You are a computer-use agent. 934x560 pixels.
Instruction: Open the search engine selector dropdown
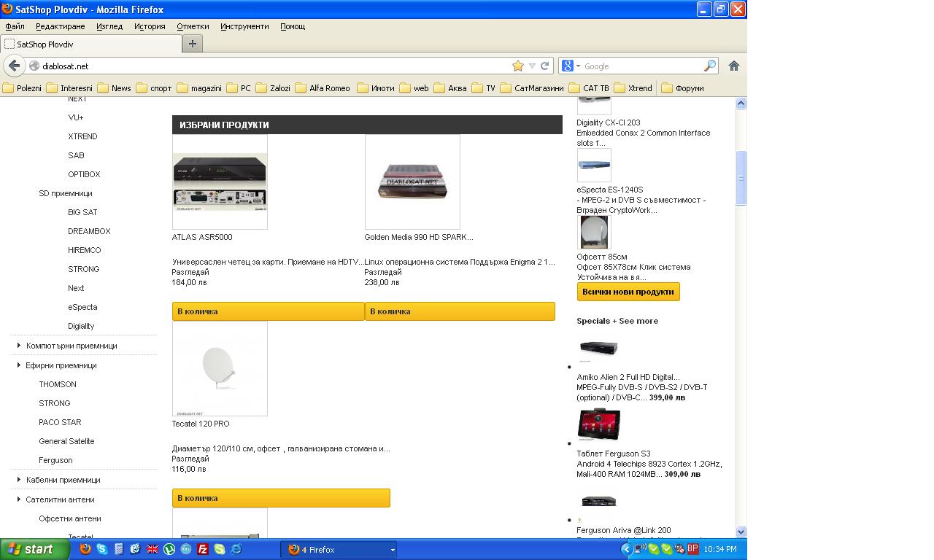click(571, 66)
